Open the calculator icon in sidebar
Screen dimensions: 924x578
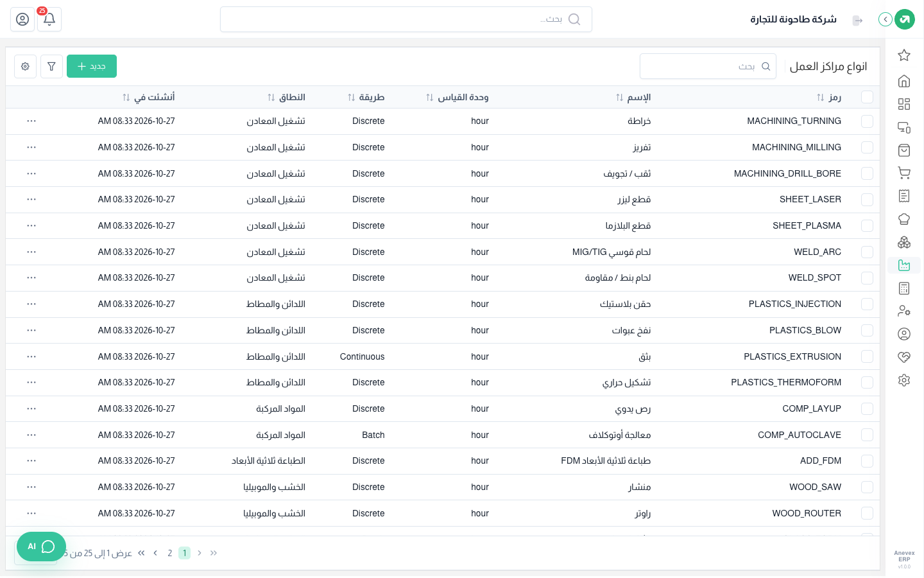point(904,288)
